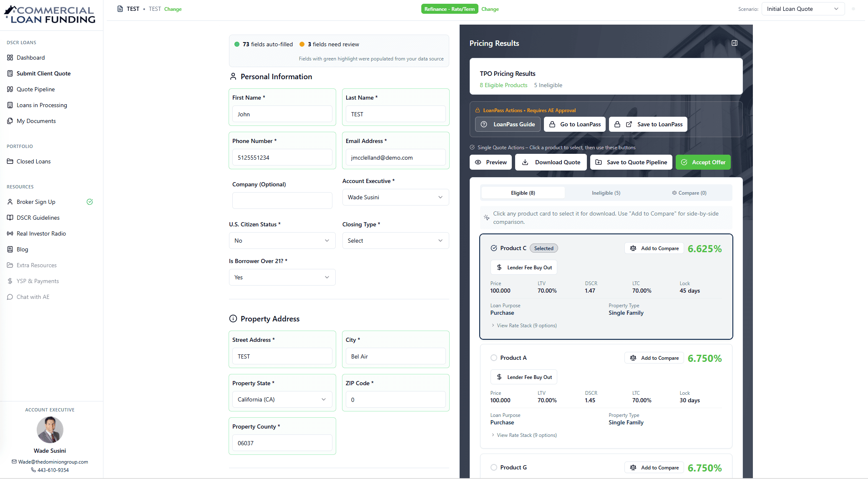Click Add to Compare on Product G
Viewport: 868px width, 479px height.
[654, 467]
